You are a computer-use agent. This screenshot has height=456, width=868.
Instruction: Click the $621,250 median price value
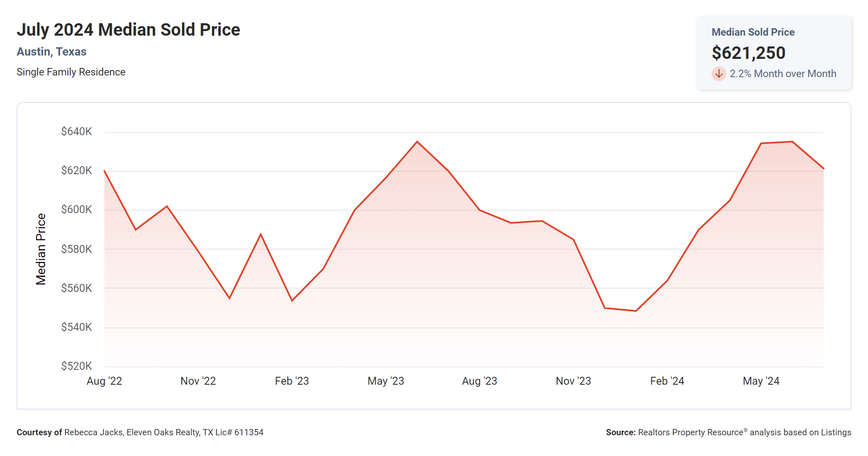[748, 53]
